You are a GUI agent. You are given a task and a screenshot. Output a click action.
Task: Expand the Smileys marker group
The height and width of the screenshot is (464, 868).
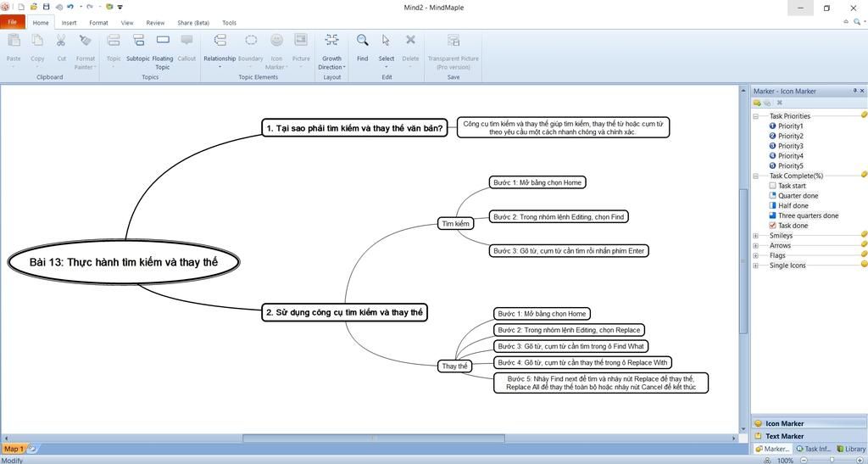click(755, 236)
